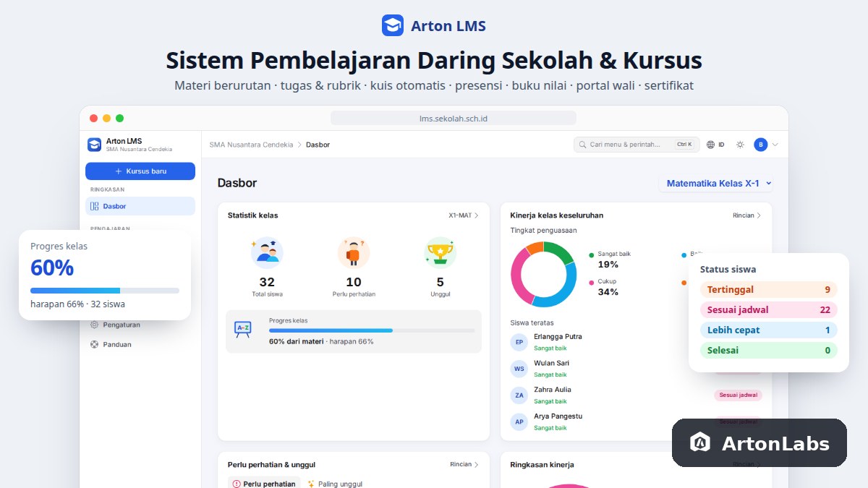This screenshot has width=868, height=488.
Task: Click the 60% progress bar in floating Progres kelas card
Action: point(105,291)
